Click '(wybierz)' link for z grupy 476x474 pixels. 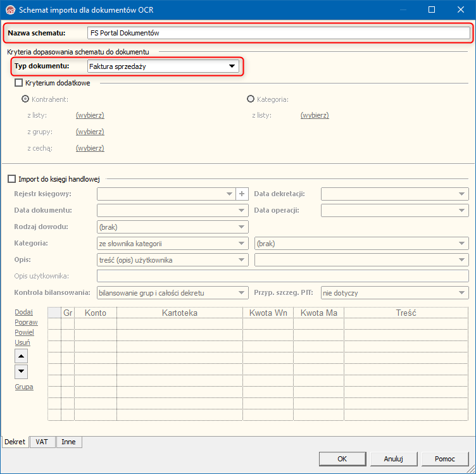(90, 132)
